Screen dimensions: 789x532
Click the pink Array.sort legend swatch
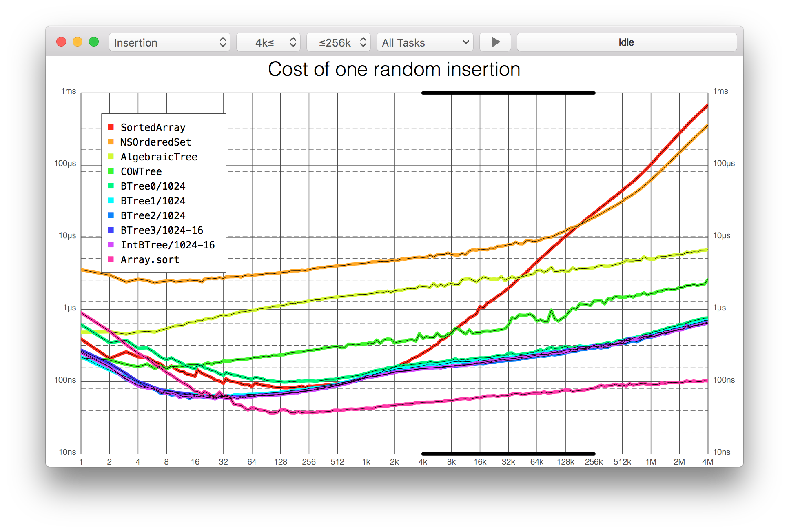tap(111, 259)
